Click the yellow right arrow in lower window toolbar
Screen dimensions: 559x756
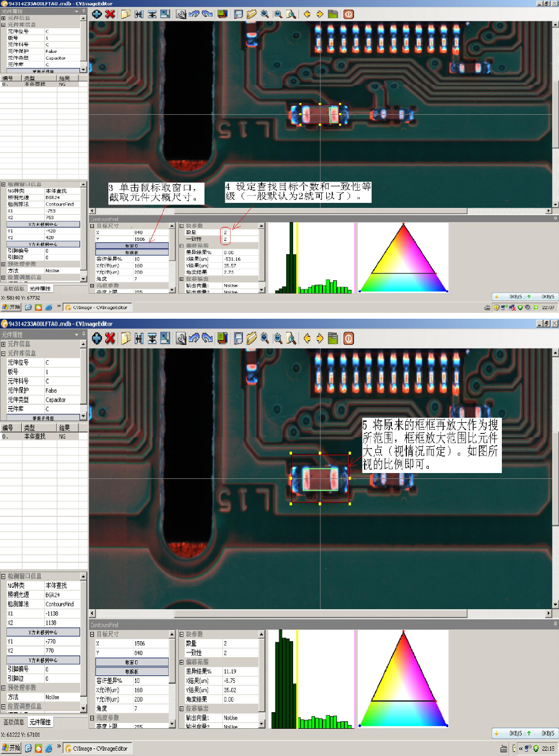(320, 338)
